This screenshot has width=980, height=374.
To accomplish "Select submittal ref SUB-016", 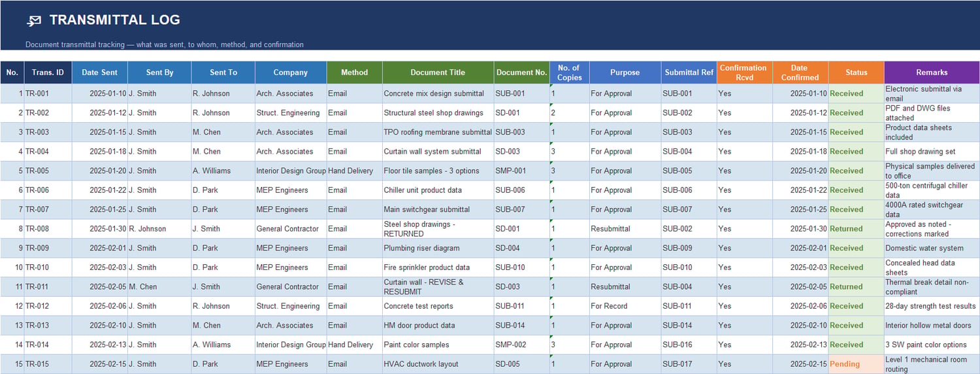I will (x=689, y=345).
